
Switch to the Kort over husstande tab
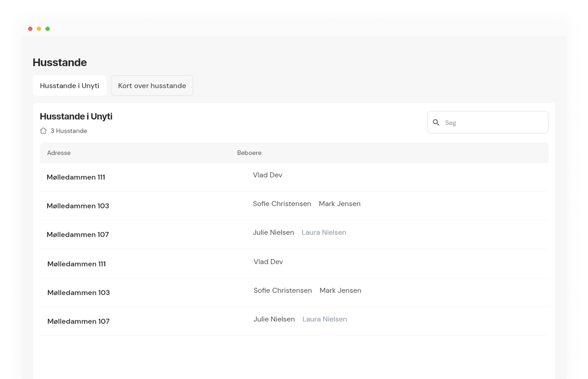point(152,86)
